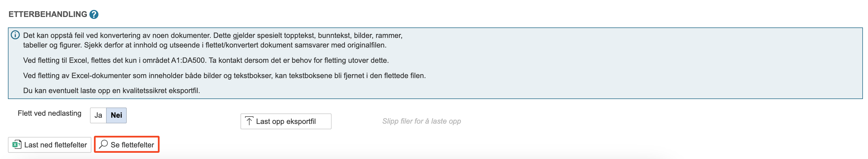The image size is (868, 159).
Task: Click the 'Du kan eventuelt laste opp' note
Action: pos(111,91)
